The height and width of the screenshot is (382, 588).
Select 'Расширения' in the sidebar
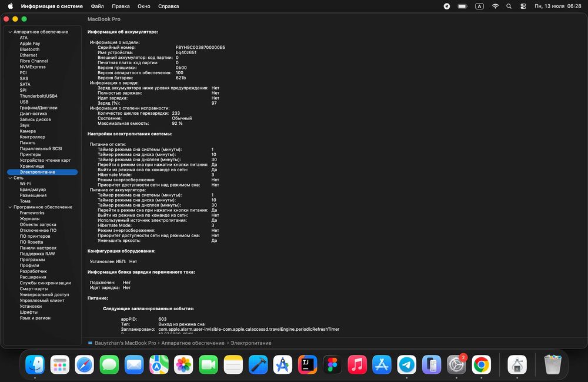tap(33, 277)
